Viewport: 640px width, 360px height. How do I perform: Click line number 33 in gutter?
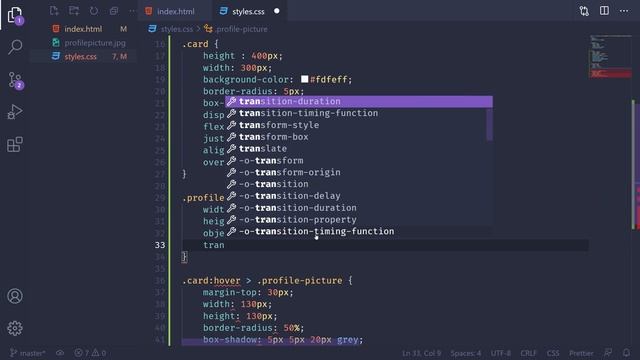(x=160, y=245)
